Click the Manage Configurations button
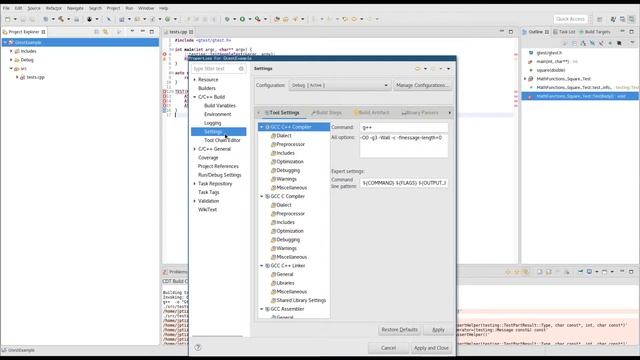This screenshot has width=640, height=360. [422, 85]
